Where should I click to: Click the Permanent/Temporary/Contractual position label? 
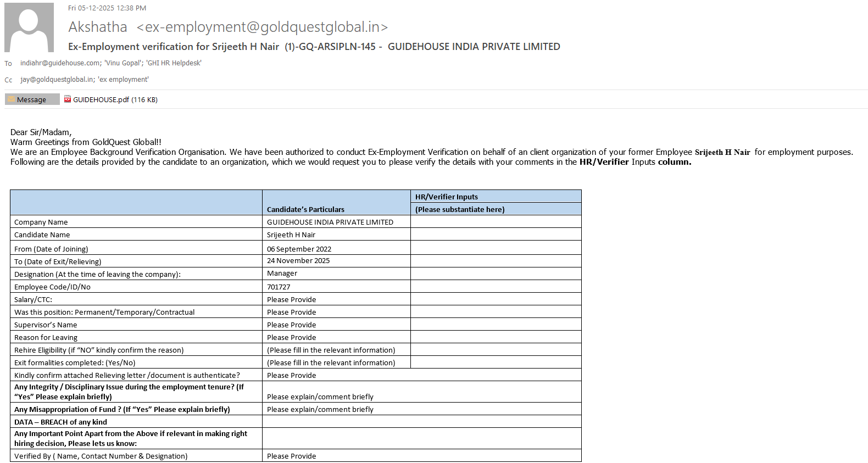104,312
